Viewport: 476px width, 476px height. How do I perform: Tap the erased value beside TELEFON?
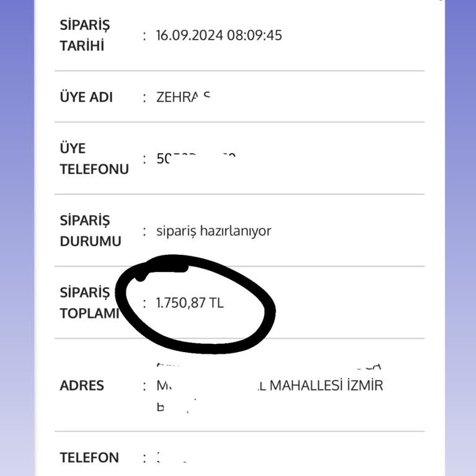pos(171,459)
